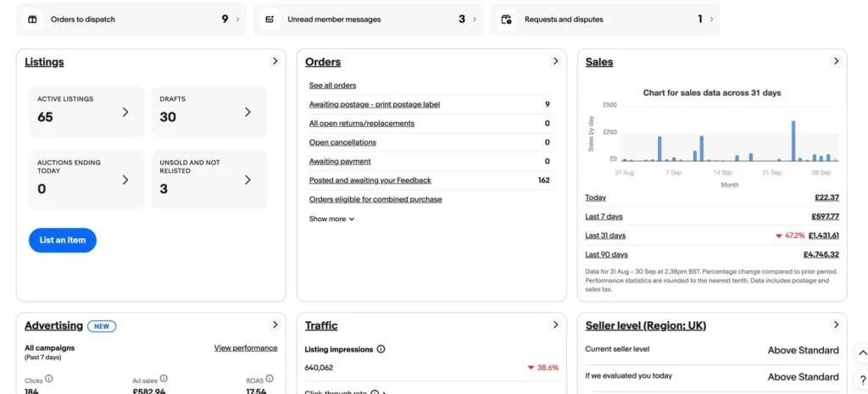Click the Requests and disputes icon

coord(506,19)
